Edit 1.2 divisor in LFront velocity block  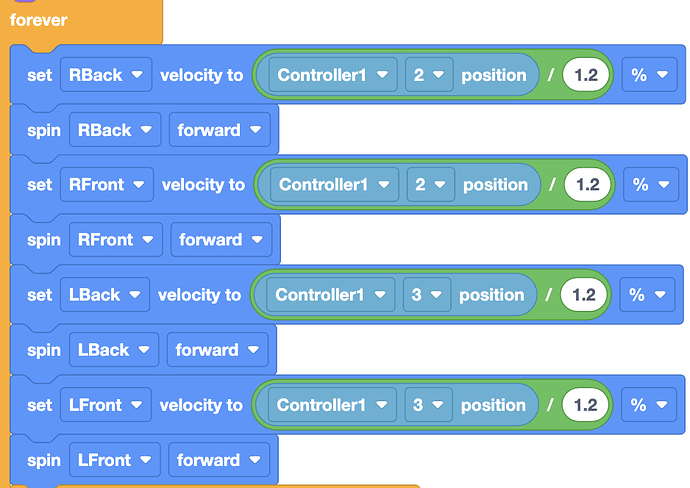click(585, 405)
